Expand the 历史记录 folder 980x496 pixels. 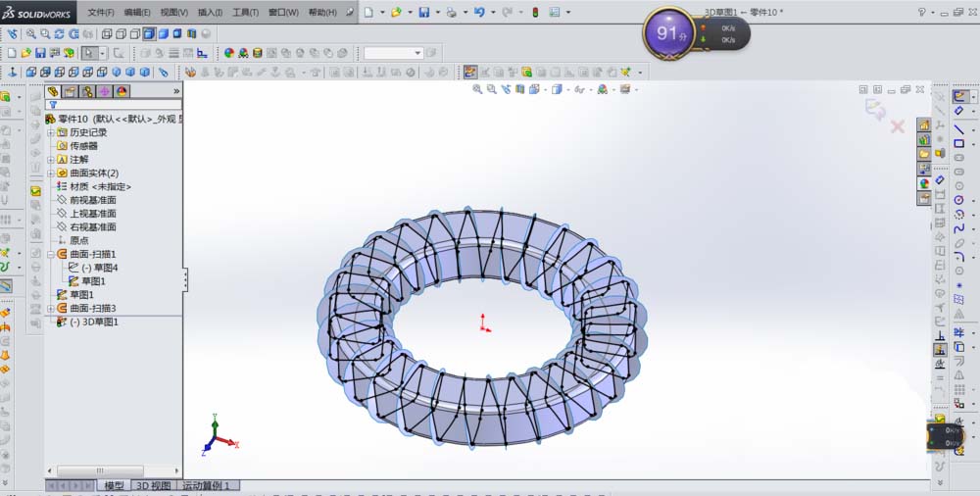tap(51, 132)
